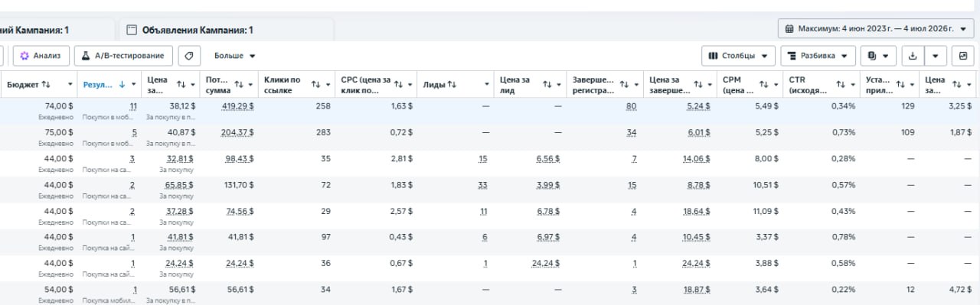Open the 419,29 $ spent amount link
The width and height of the screenshot is (980, 305).
238,106
